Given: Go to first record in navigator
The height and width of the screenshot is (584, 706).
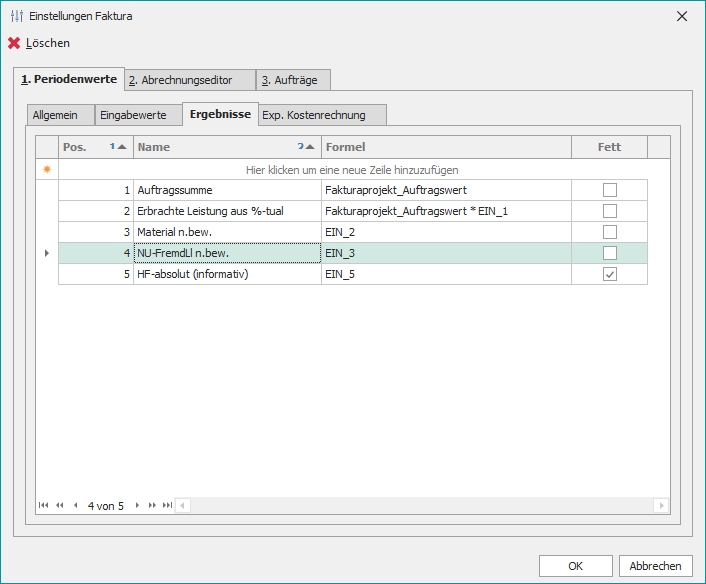Looking at the screenshot, I should point(44,506).
